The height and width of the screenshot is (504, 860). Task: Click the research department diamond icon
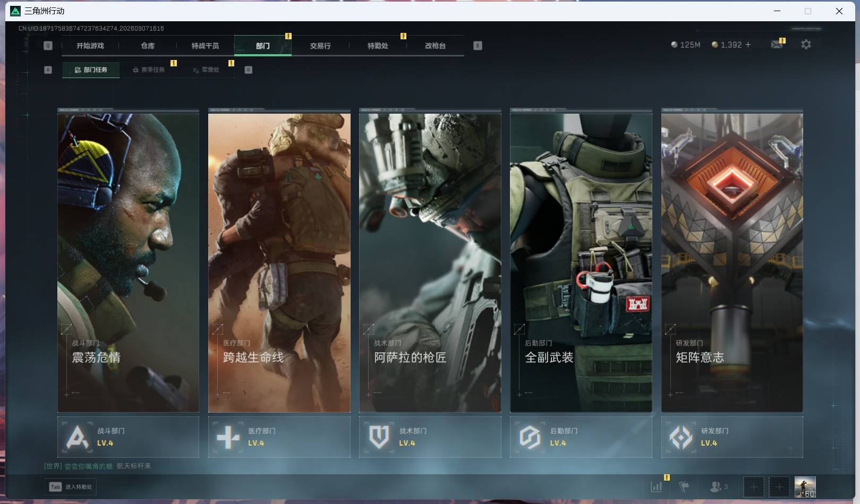681,438
